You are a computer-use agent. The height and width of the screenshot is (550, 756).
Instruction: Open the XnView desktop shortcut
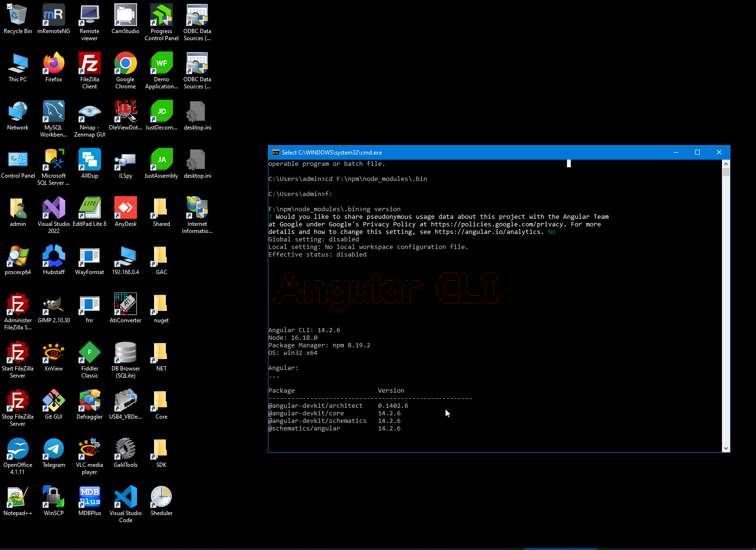coord(53,356)
